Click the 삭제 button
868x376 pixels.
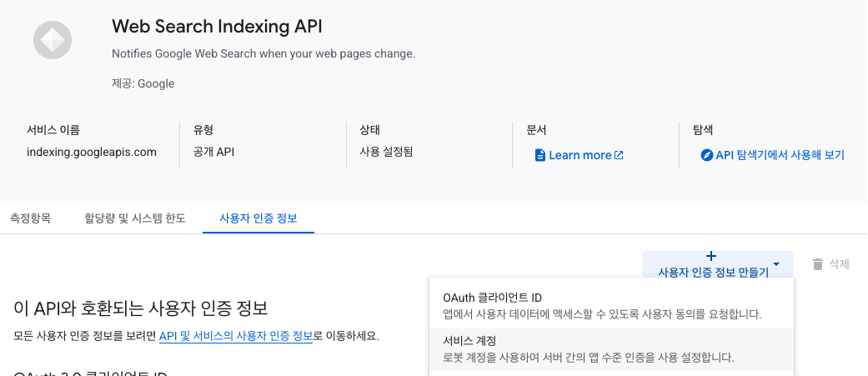[x=831, y=264]
